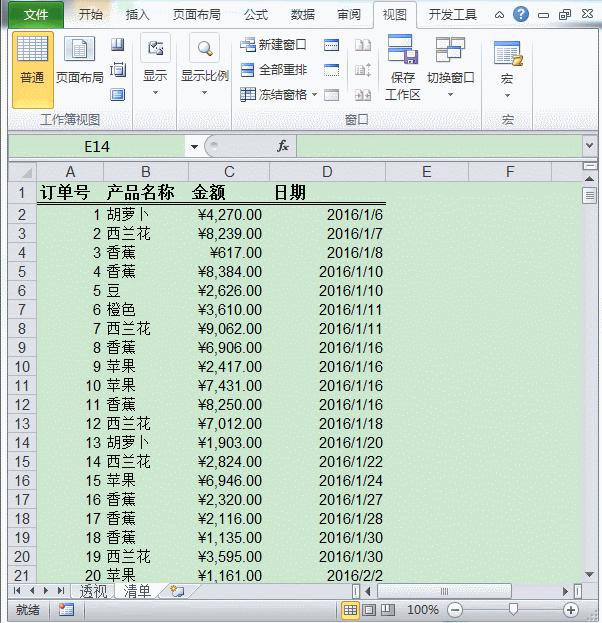This screenshot has height=623, width=602.
Task: Open the File (文件) tab
Action: tap(36, 15)
